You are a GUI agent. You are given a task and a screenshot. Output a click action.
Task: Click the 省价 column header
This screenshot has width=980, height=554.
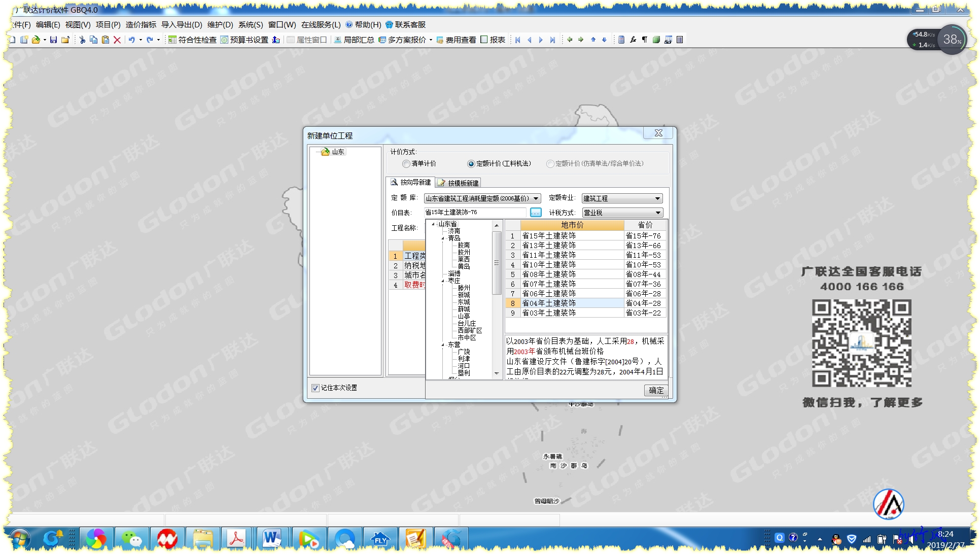645,225
